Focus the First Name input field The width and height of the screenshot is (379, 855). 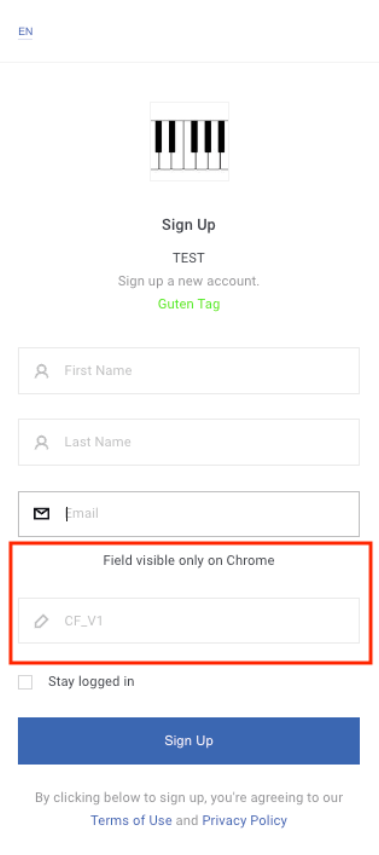pyautogui.click(x=189, y=371)
